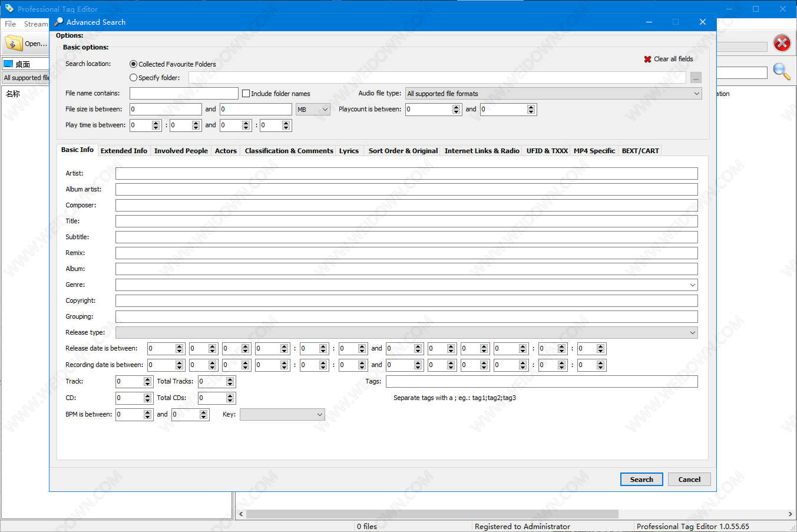Click the Advanced Search title magnifier icon
The height and width of the screenshot is (532, 797).
[x=58, y=22]
